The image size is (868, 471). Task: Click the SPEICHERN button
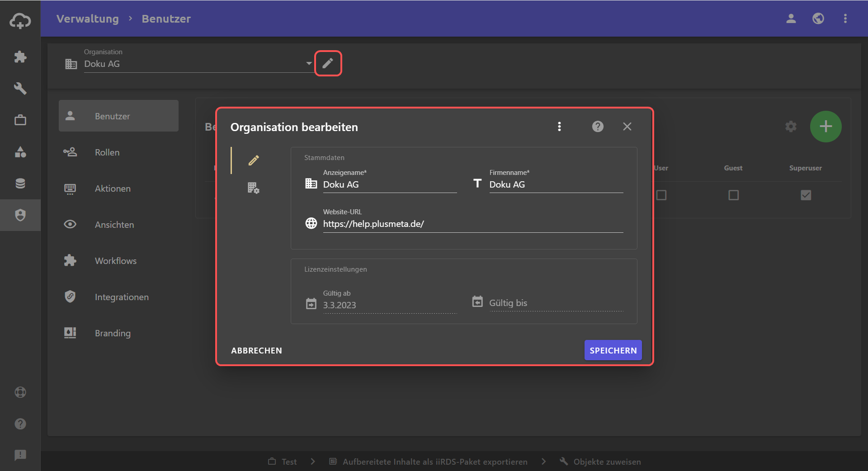[613, 350]
